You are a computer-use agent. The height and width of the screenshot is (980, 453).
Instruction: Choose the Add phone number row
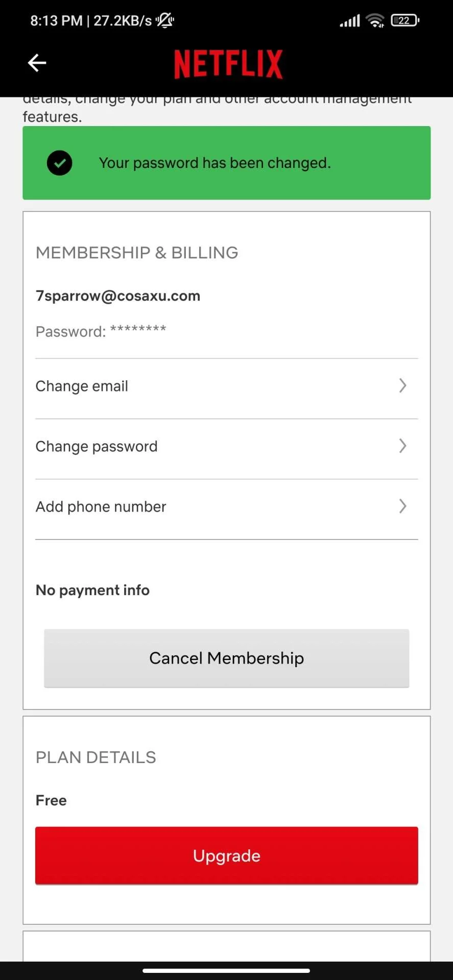coord(227,509)
